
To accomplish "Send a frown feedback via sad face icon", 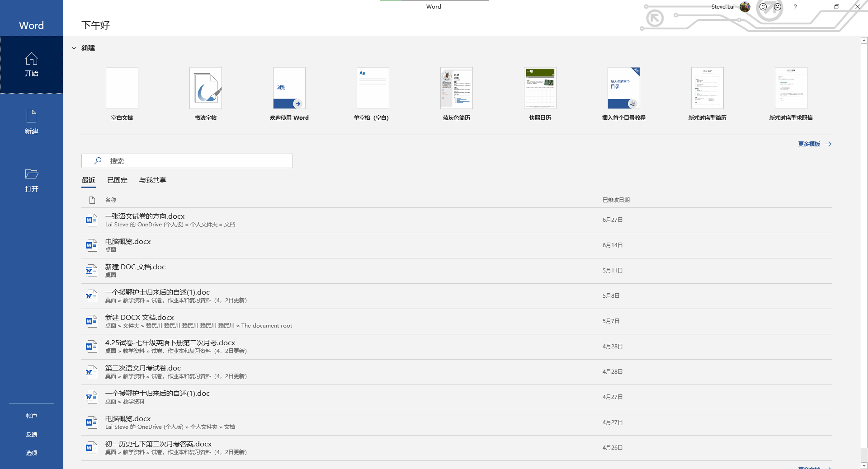I will (778, 7).
